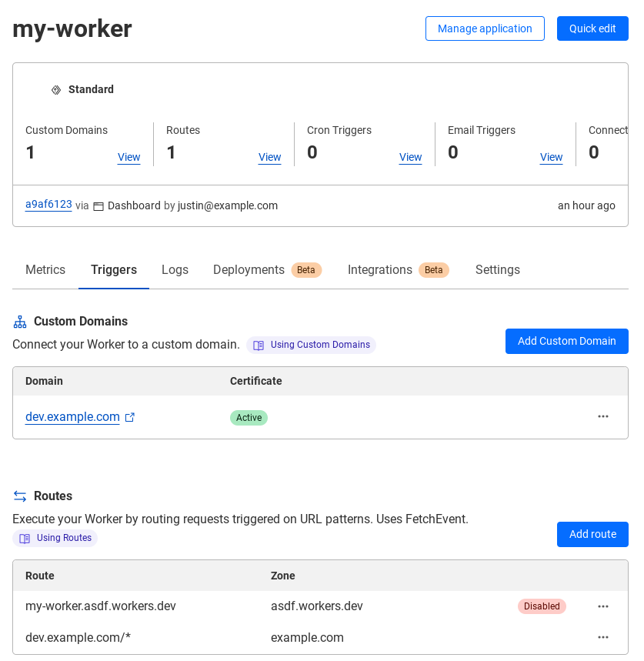Select the Custom Domains sitemap icon
Viewport: 644px width, 661px height.
pos(19,321)
